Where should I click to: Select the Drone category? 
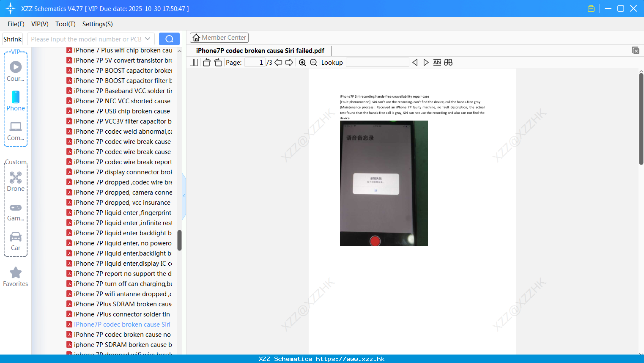pyautogui.click(x=16, y=181)
